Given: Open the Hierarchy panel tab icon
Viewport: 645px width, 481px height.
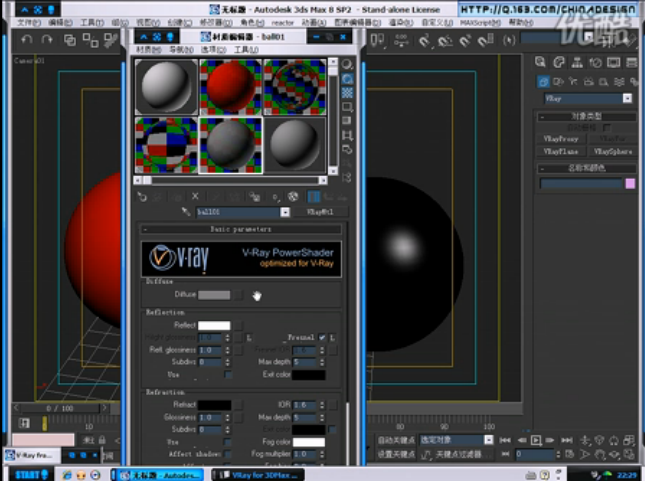Looking at the screenshot, I should pyautogui.click(x=577, y=63).
